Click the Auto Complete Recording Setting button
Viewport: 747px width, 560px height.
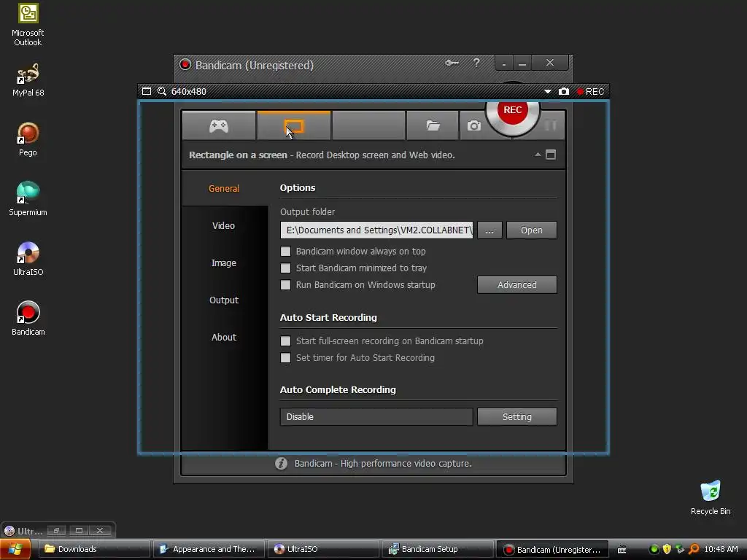pyautogui.click(x=517, y=416)
